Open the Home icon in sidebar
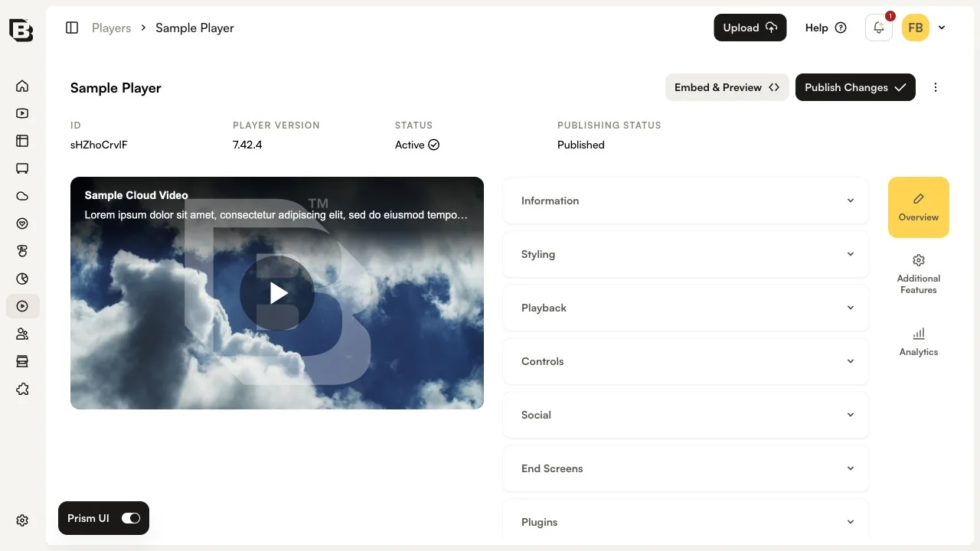The image size is (980, 551). [x=22, y=86]
